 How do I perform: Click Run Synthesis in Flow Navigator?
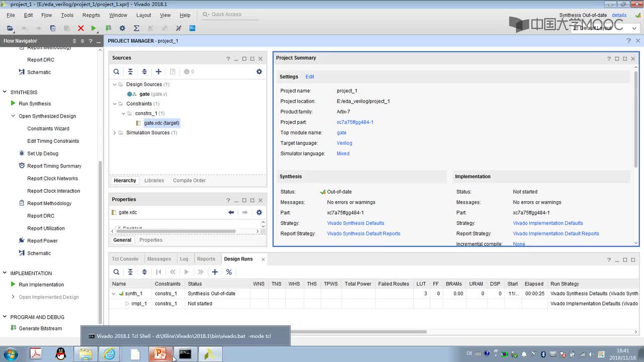(35, 104)
